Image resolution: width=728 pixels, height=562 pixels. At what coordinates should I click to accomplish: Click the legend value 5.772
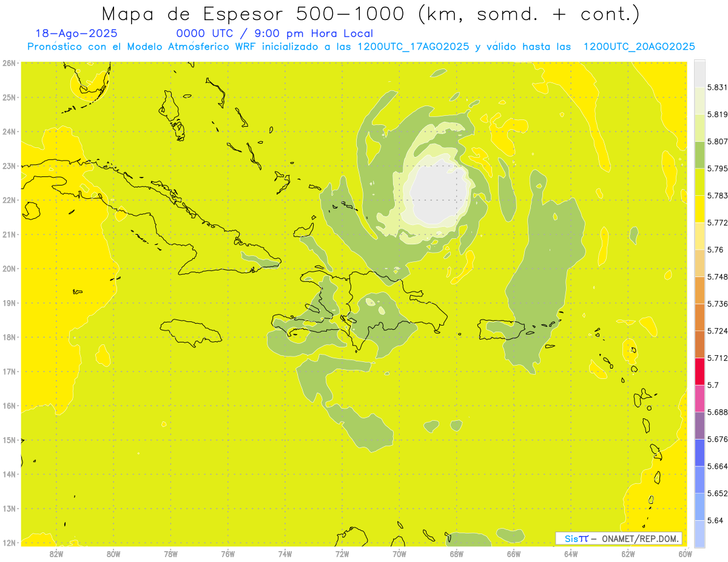tap(718, 222)
